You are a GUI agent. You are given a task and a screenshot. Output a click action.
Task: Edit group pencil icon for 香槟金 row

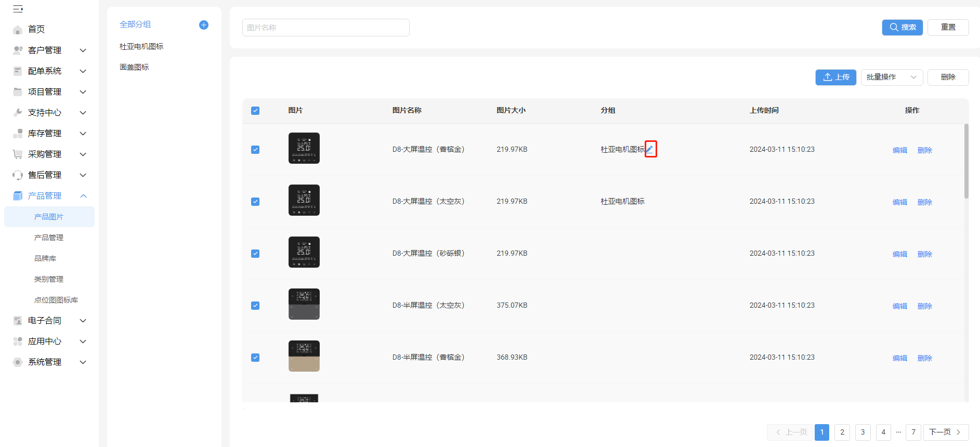pos(650,149)
